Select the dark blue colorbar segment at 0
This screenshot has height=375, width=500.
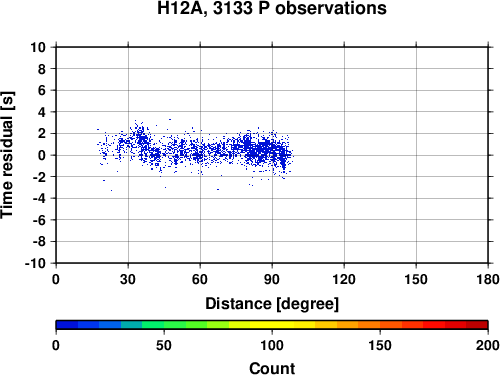pyautogui.click(x=67, y=325)
